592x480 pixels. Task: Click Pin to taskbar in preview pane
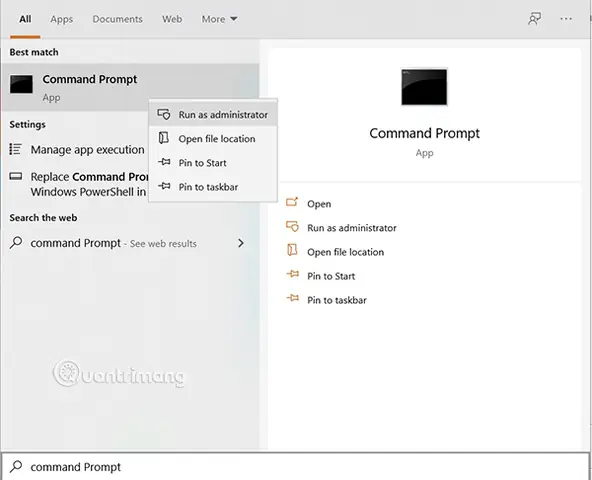337,300
